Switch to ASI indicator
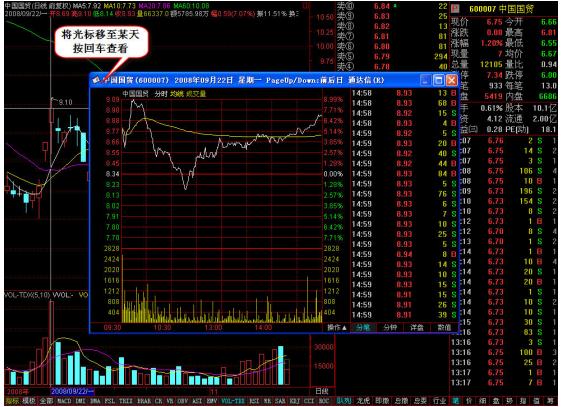The width and height of the screenshot is (561, 407). point(197,401)
